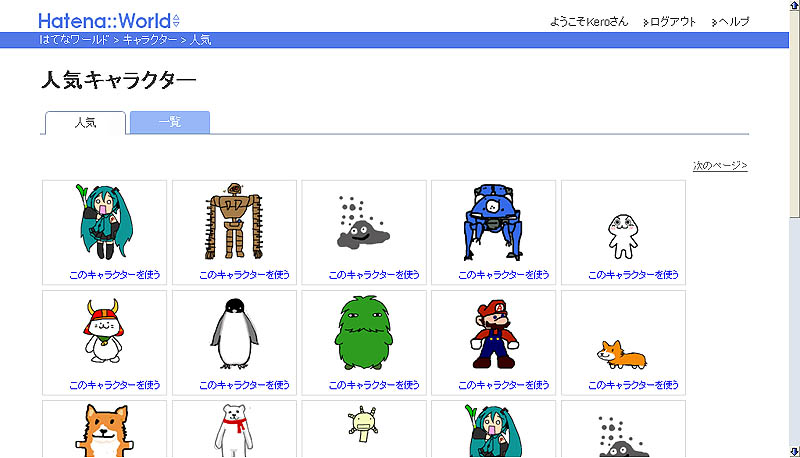Select the small white blushing creature character

(x=623, y=236)
